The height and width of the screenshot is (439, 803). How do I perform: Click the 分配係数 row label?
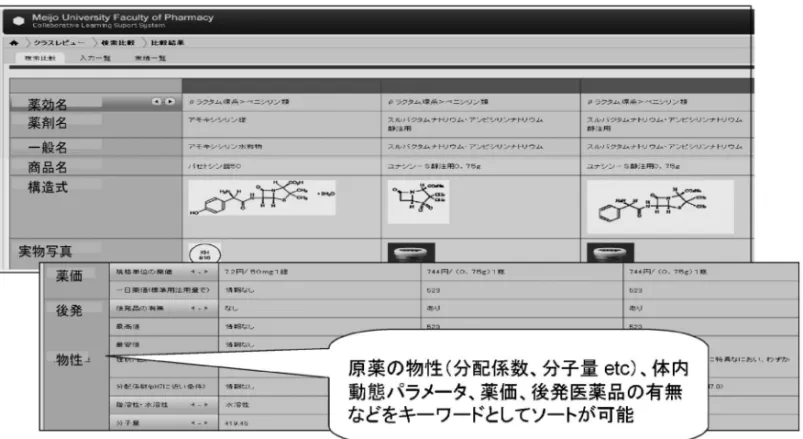pyautogui.click(x=160, y=386)
